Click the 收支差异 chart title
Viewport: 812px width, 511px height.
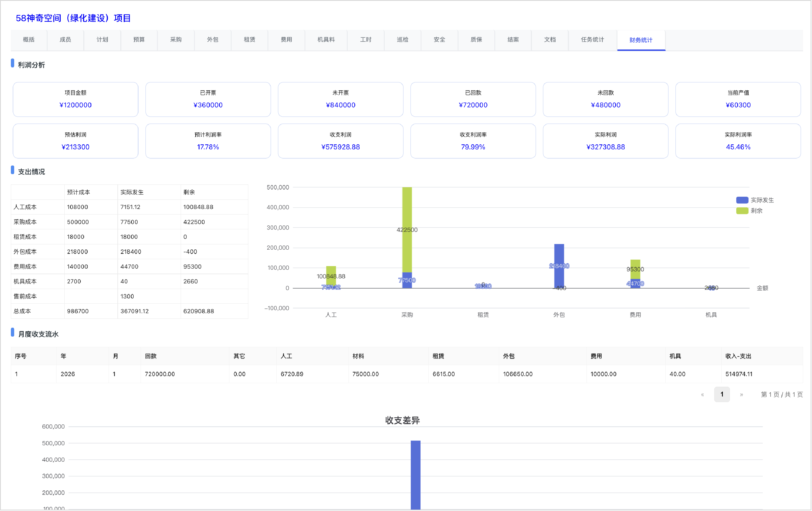coord(403,420)
